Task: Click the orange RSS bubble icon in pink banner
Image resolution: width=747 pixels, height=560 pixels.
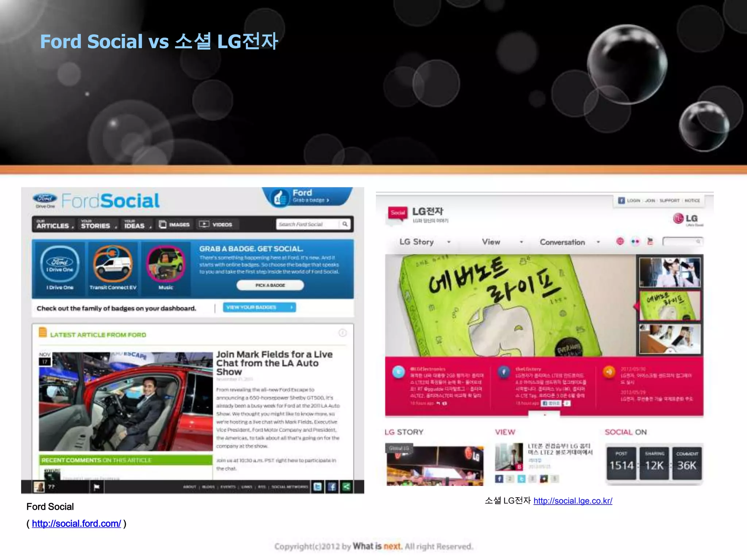Action: [x=609, y=372]
